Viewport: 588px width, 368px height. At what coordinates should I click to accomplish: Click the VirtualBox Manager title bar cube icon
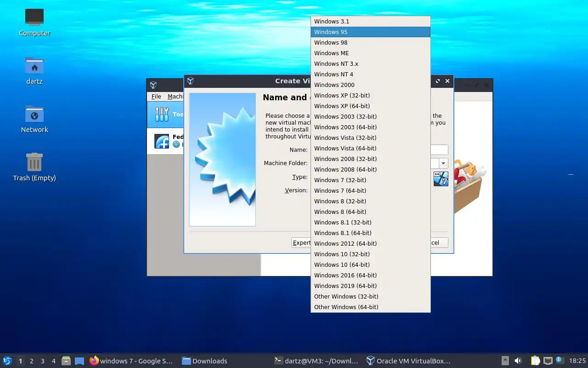(x=153, y=85)
